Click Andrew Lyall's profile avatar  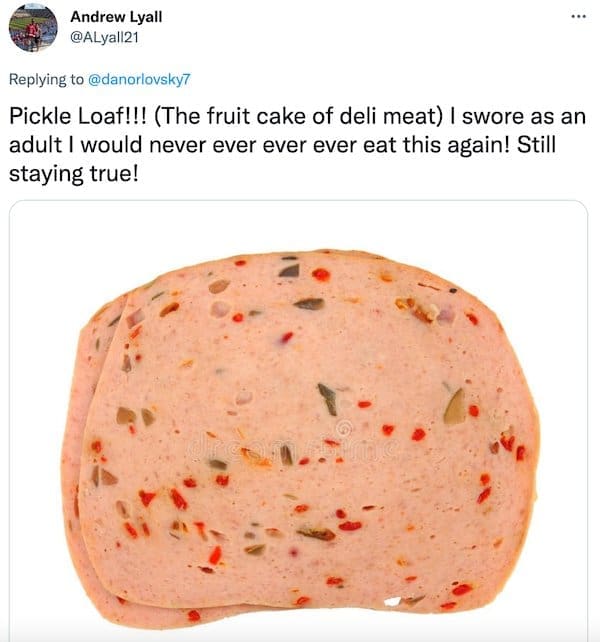tap(32, 28)
